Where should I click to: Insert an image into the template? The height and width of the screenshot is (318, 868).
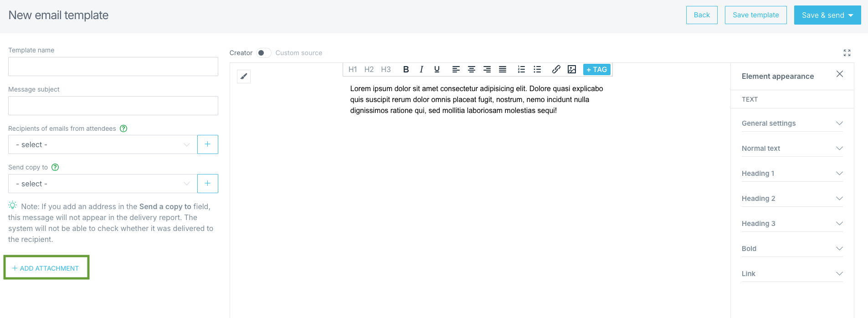pos(572,69)
